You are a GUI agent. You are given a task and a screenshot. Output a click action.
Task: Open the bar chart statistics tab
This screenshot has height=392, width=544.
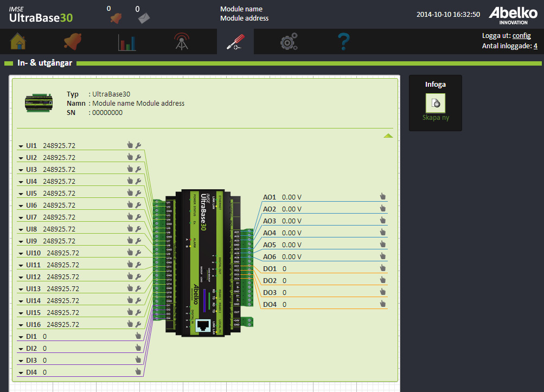pyautogui.click(x=127, y=42)
